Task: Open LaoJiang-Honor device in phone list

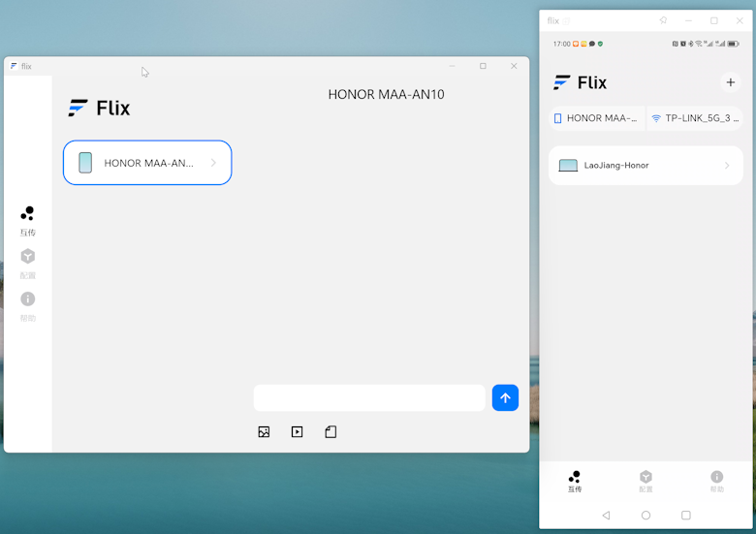Action: (646, 166)
